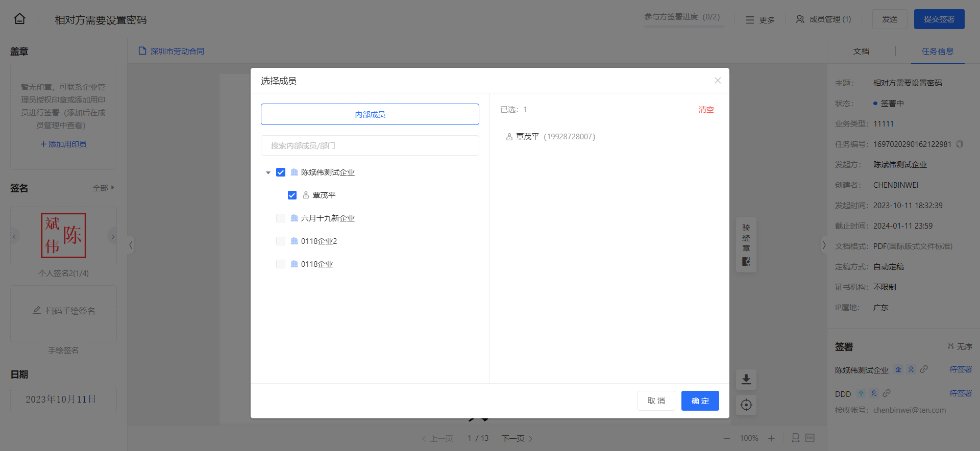Click the link icon next to DDD signer
Screen dimensions: 980x451
pos(887,393)
